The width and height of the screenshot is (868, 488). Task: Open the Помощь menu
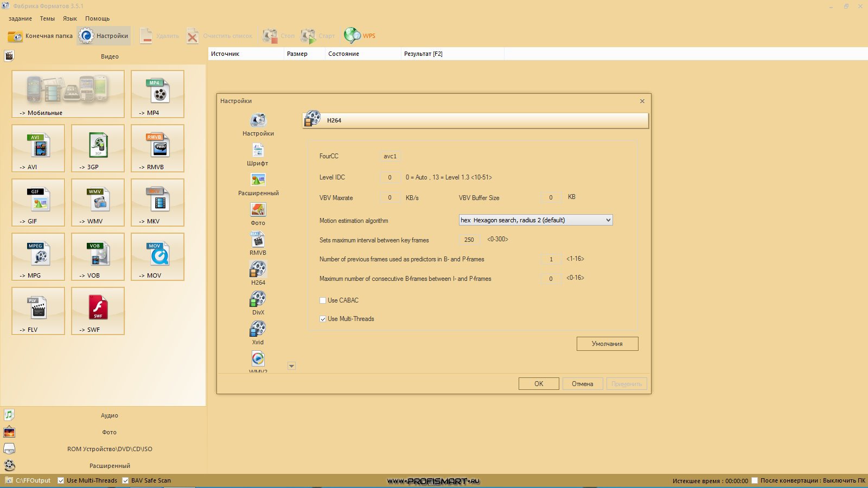97,18
